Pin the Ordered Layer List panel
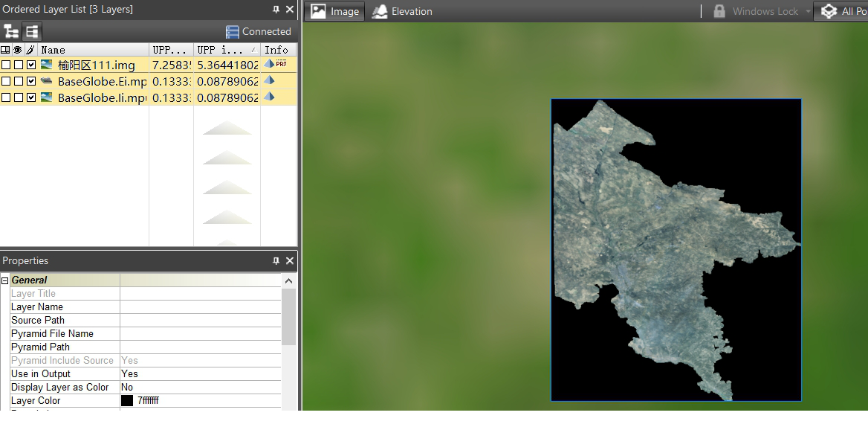Image resolution: width=868 pixels, height=427 pixels. coord(276,10)
